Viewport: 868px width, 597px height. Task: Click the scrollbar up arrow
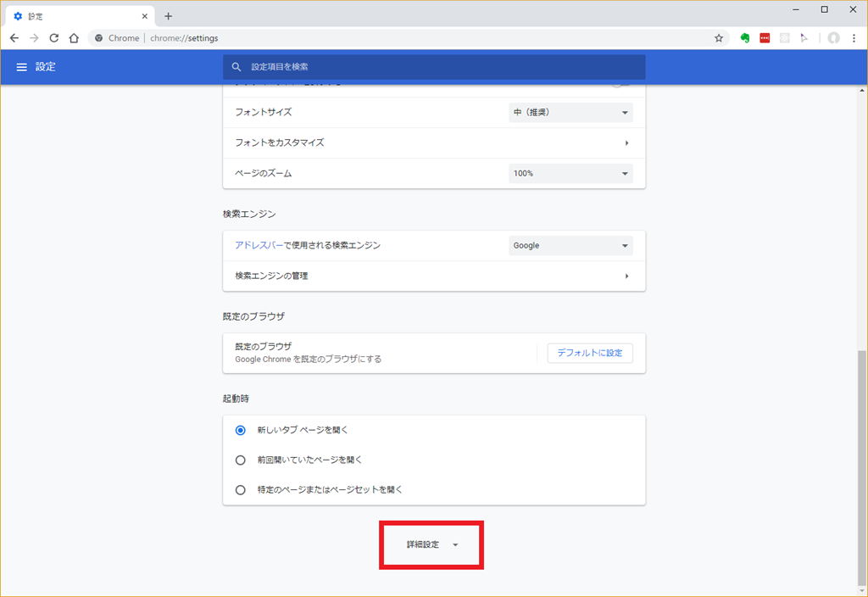862,90
